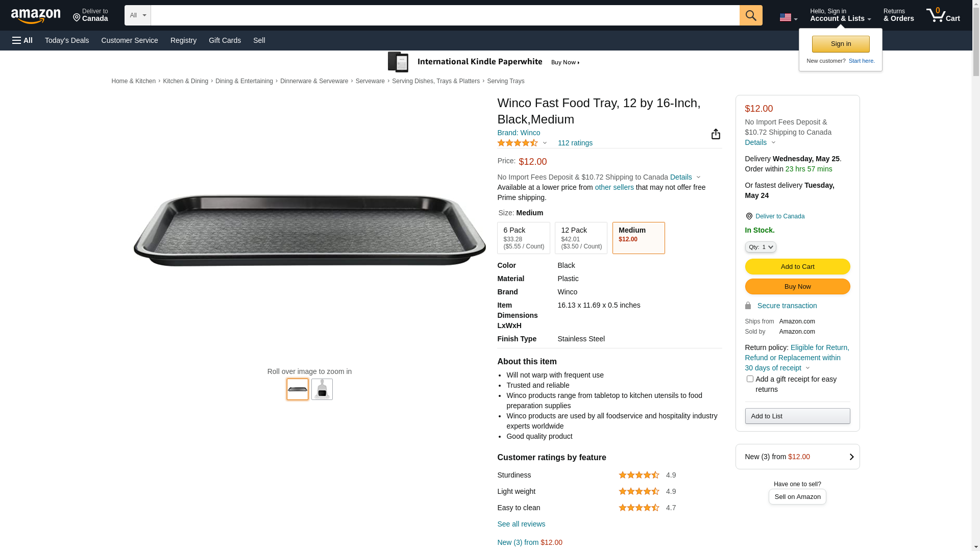Click the Amazon logo
Screen dimensions: 980x551
pyautogui.click(x=36, y=16)
